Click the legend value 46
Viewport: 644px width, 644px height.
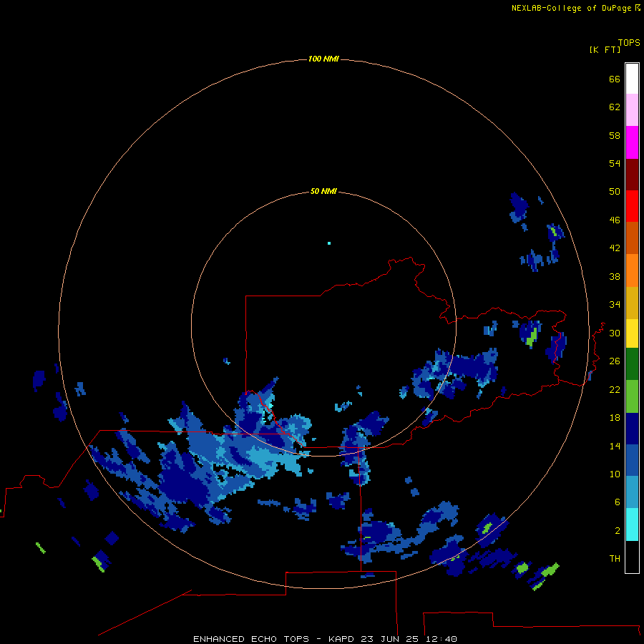[x=615, y=220]
